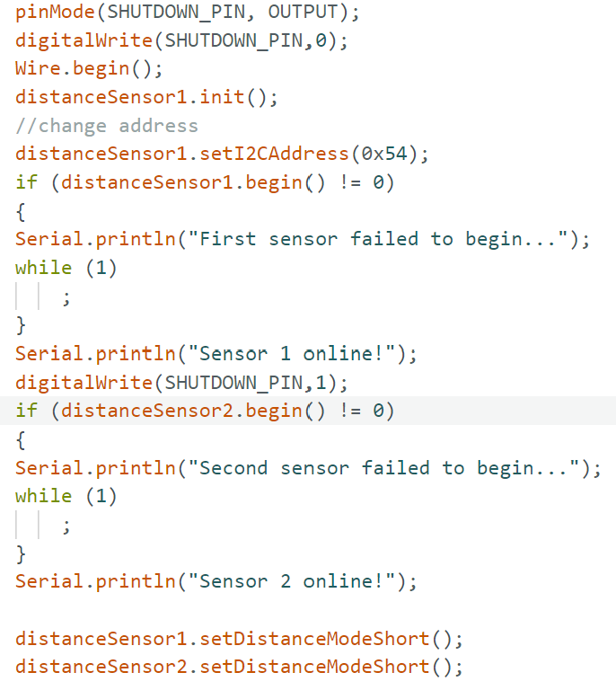Viewport: 616px width, 699px height.
Task: Click the opening brace after the distanceSensor2 if
Action: point(21,440)
